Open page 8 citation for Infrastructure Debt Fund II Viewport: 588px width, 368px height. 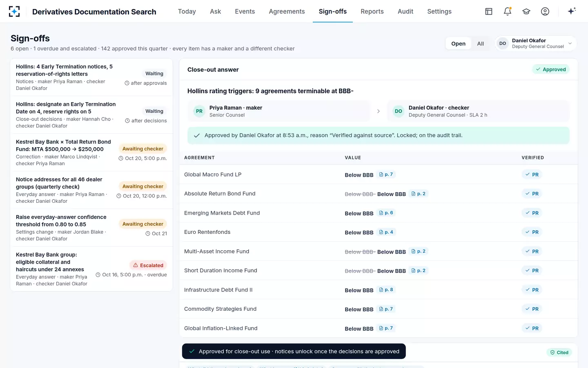(386, 290)
